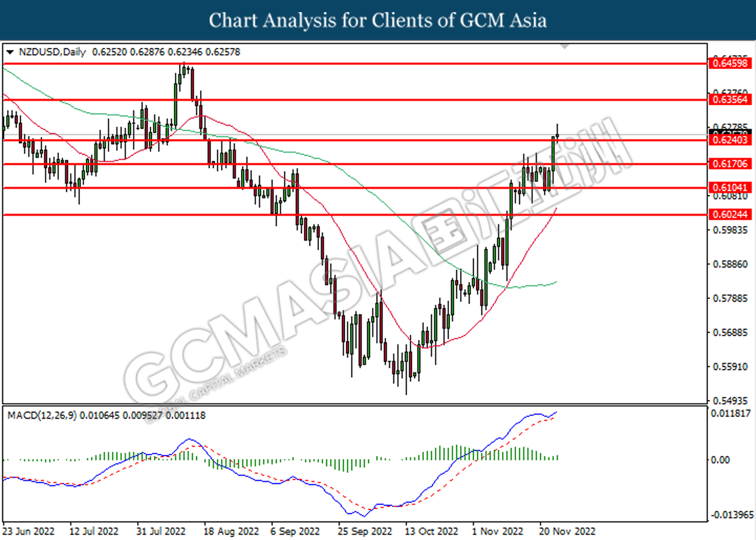756x540 pixels.
Task: Click the MACD zero level 0.00 label
Action: pos(720,460)
